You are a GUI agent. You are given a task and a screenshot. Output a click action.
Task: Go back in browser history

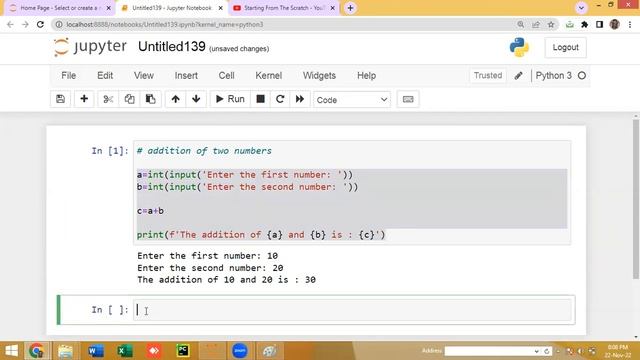[x=10, y=24]
